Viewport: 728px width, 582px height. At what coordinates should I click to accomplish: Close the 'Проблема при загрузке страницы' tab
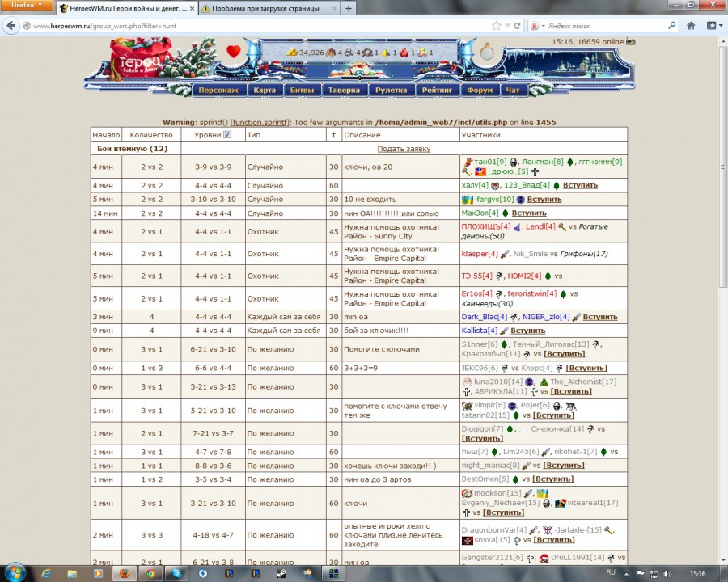pyautogui.click(x=334, y=8)
